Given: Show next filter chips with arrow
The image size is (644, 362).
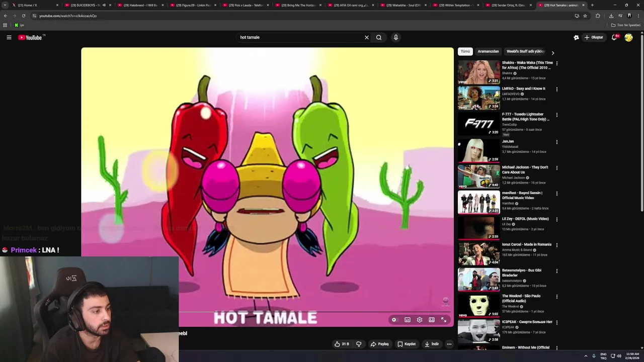Looking at the screenshot, I should pyautogui.click(x=553, y=53).
